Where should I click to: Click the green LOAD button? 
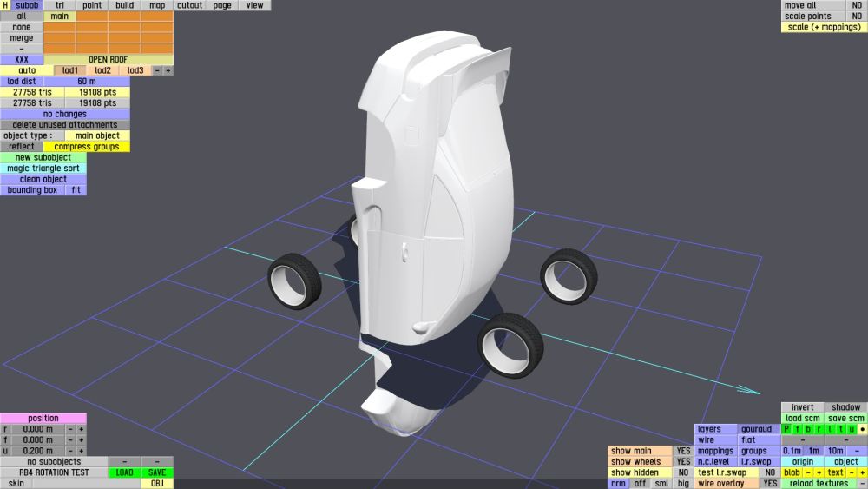click(124, 472)
